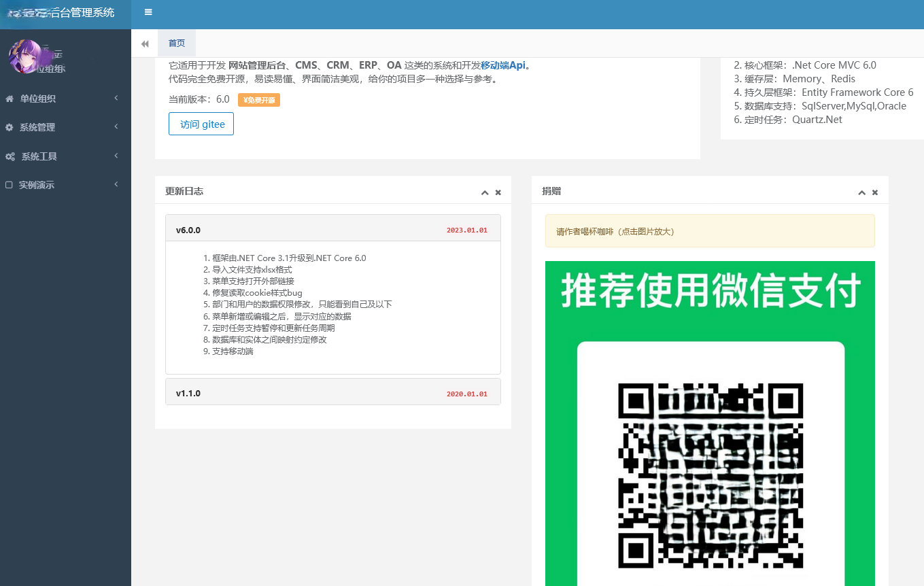Open the 系统管理 sidebar menu
Image resolution: width=924 pixels, height=586 pixels.
pos(65,127)
